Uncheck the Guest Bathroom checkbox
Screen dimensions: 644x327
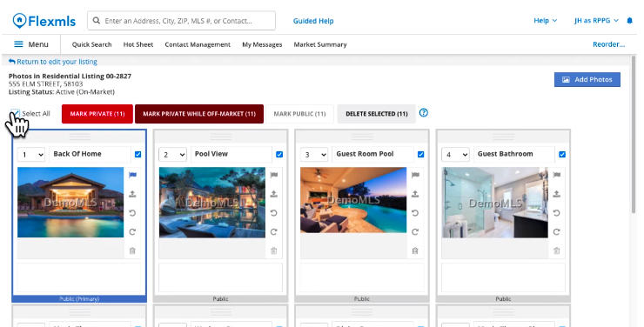click(x=562, y=154)
